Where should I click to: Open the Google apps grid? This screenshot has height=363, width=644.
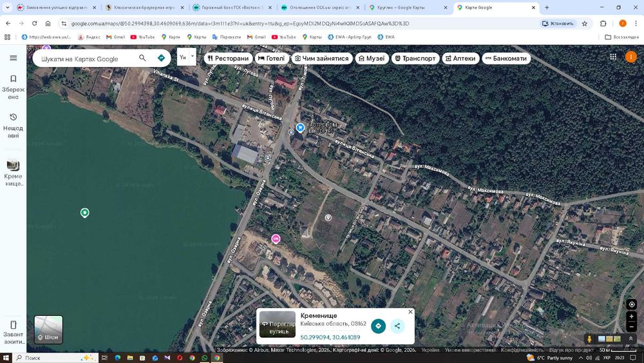pyautogui.click(x=613, y=57)
